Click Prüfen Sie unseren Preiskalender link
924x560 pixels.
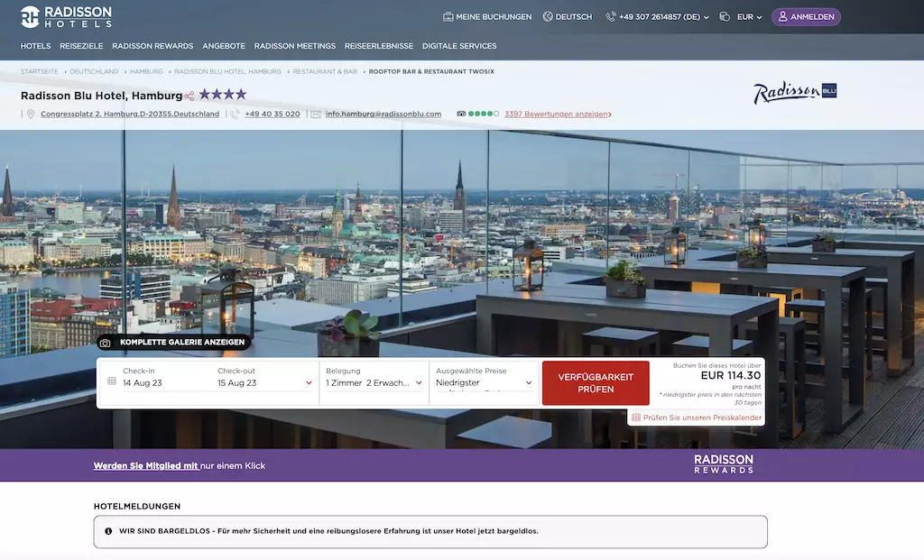pos(702,418)
